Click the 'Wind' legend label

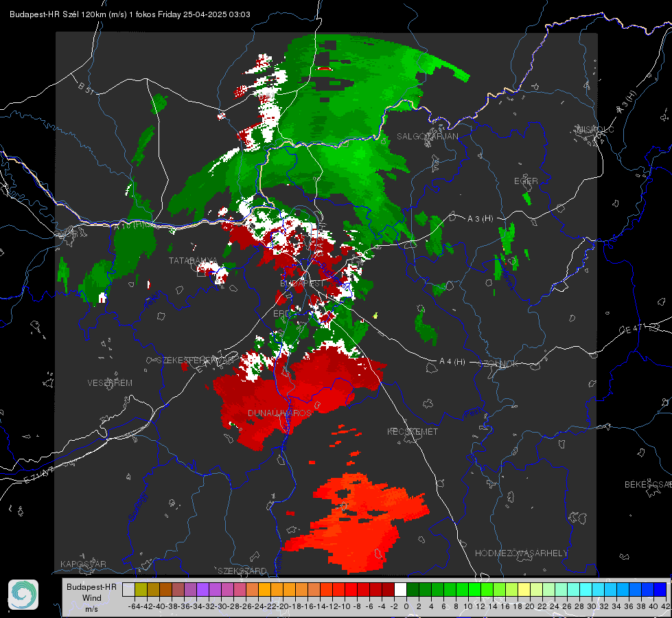coord(92,598)
